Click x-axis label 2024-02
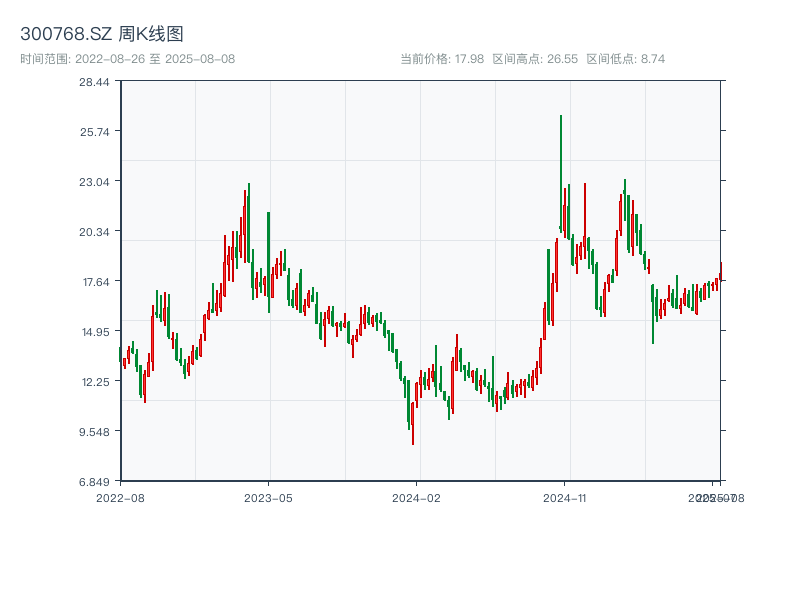800x600 pixels. tap(416, 498)
